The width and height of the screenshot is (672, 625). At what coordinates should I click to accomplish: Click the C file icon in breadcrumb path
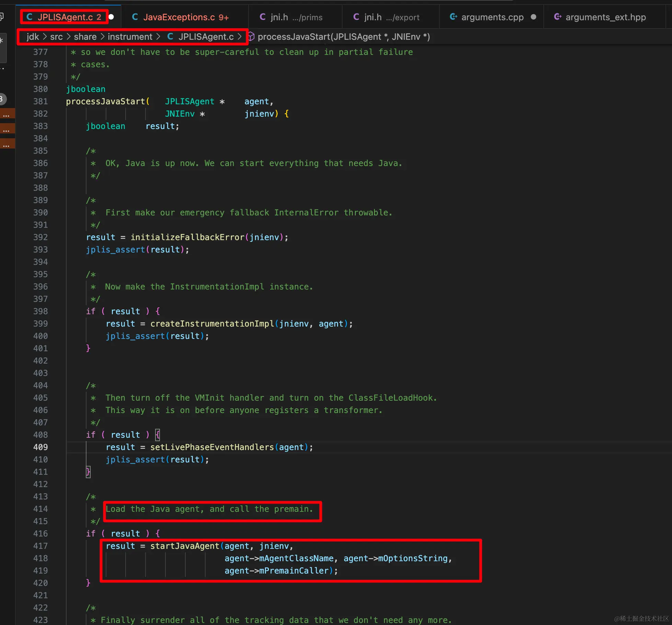170,37
